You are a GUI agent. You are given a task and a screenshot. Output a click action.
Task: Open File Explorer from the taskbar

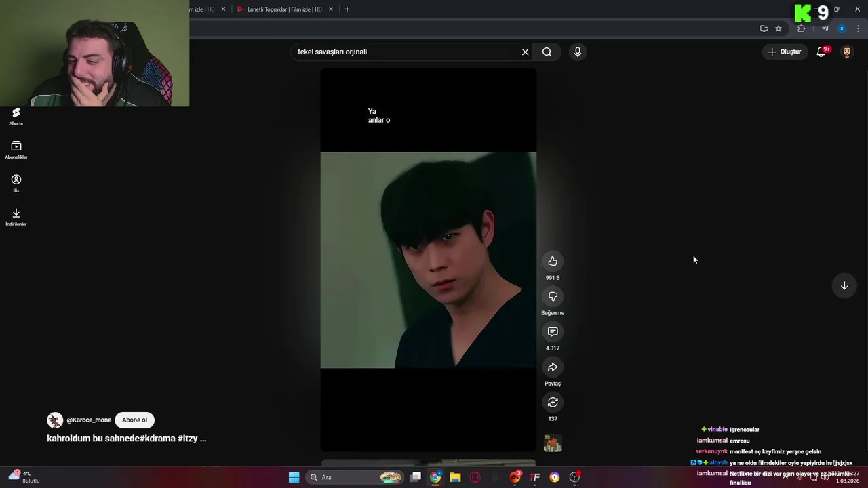(x=455, y=477)
